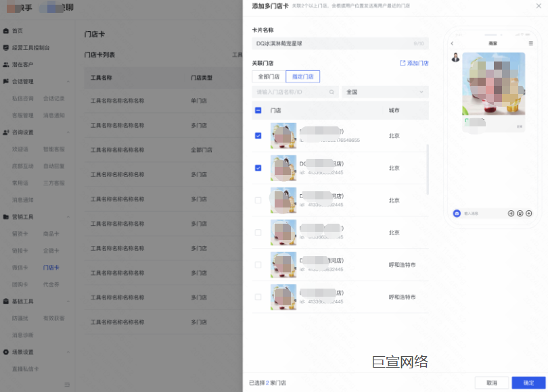
Task: Click the 潜在客户 people icon
Action: [x=6, y=65]
